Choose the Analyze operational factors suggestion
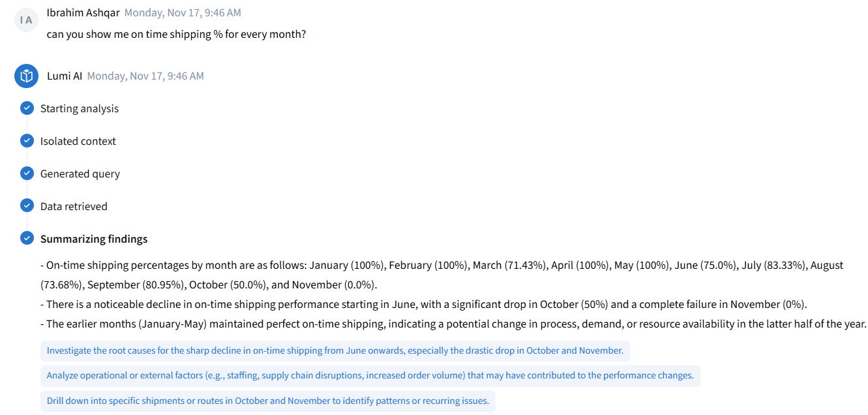This screenshot has width=868, height=415. pyautogui.click(x=370, y=376)
